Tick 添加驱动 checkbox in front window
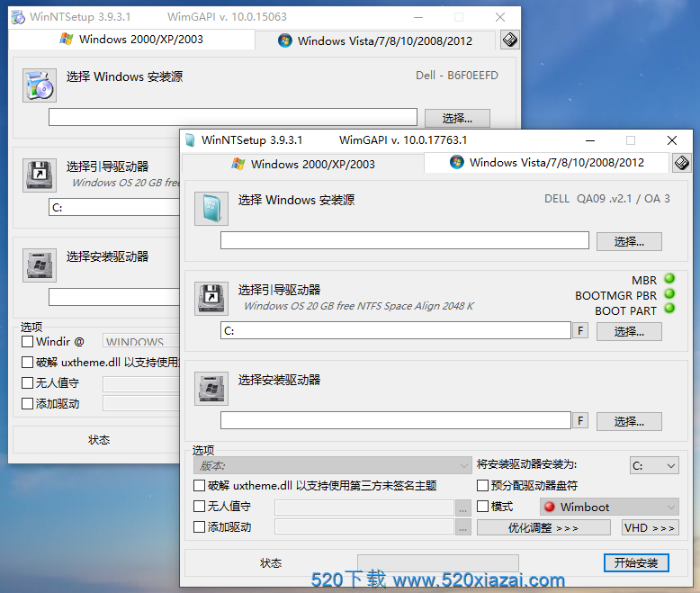Image resolution: width=700 pixels, height=593 pixels. [199, 527]
